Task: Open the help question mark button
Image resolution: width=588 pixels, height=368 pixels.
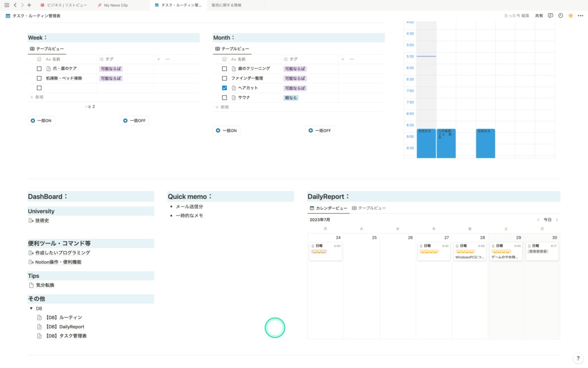Action: [578, 358]
